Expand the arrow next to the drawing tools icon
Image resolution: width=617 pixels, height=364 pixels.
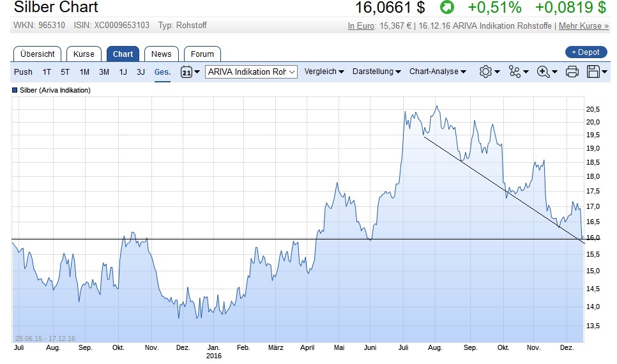(x=526, y=72)
